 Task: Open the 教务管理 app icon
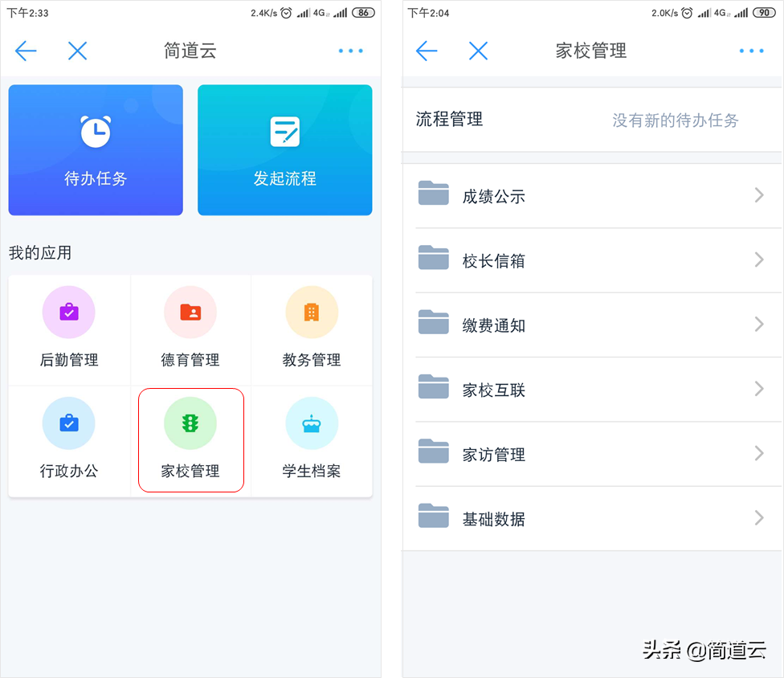point(312,312)
